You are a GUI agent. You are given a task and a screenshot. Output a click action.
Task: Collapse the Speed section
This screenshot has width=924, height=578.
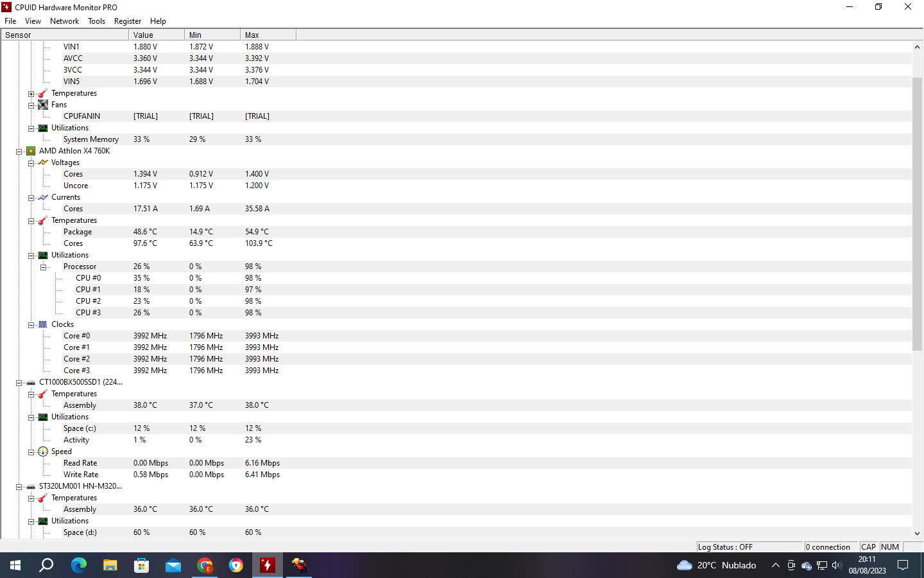point(31,452)
